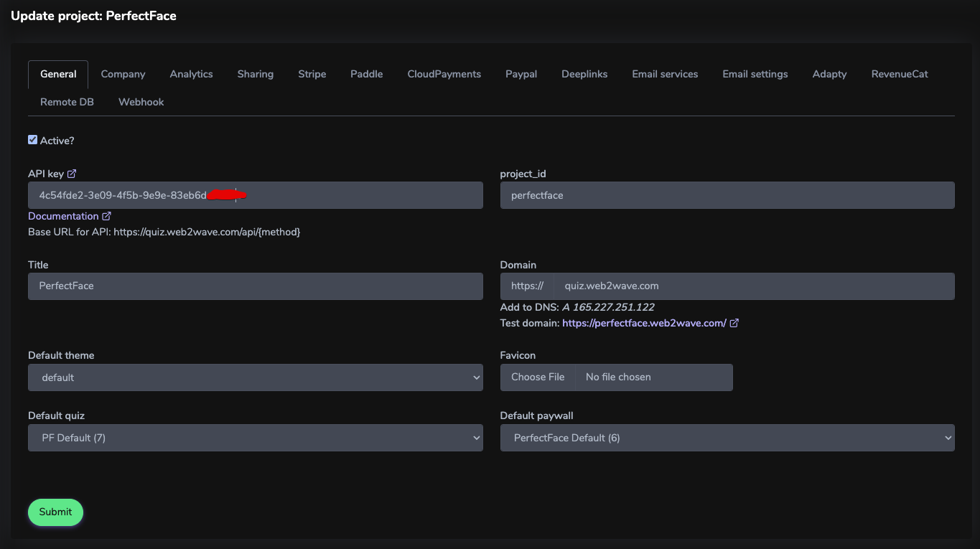
Task: Click into the Title input field
Action: pos(255,286)
